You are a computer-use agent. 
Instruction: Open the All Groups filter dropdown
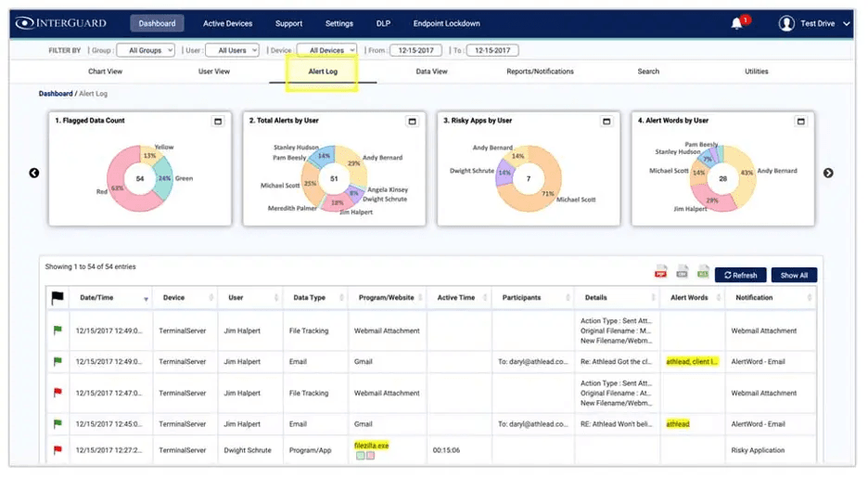pos(147,50)
